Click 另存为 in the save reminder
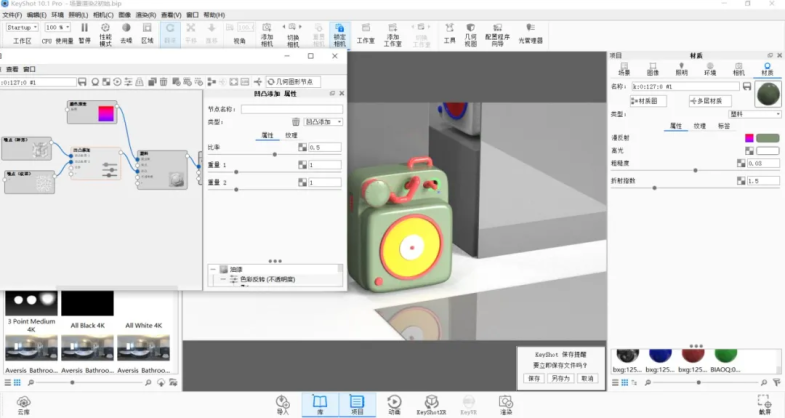This screenshot has height=418, width=785. (x=560, y=378)
